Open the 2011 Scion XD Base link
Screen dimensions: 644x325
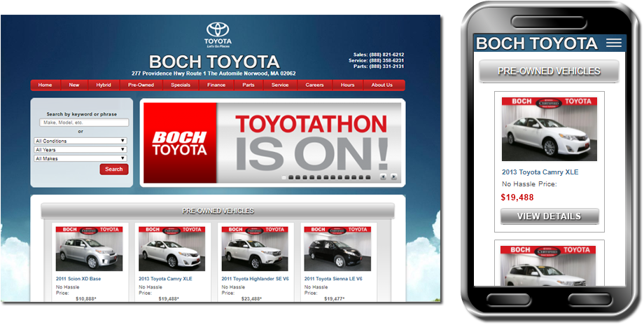(78, 279)
